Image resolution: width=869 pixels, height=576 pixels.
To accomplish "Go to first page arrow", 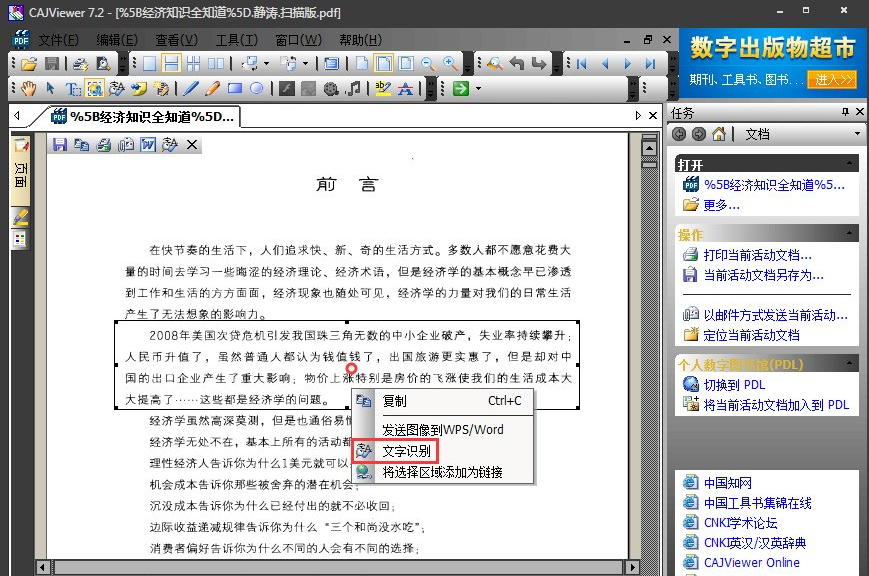I will point(581,64).
